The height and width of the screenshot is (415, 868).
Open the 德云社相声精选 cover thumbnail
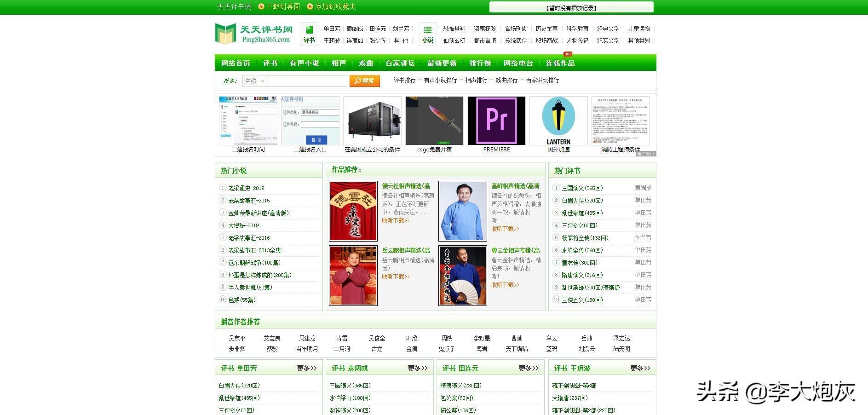tap(353, 211)
